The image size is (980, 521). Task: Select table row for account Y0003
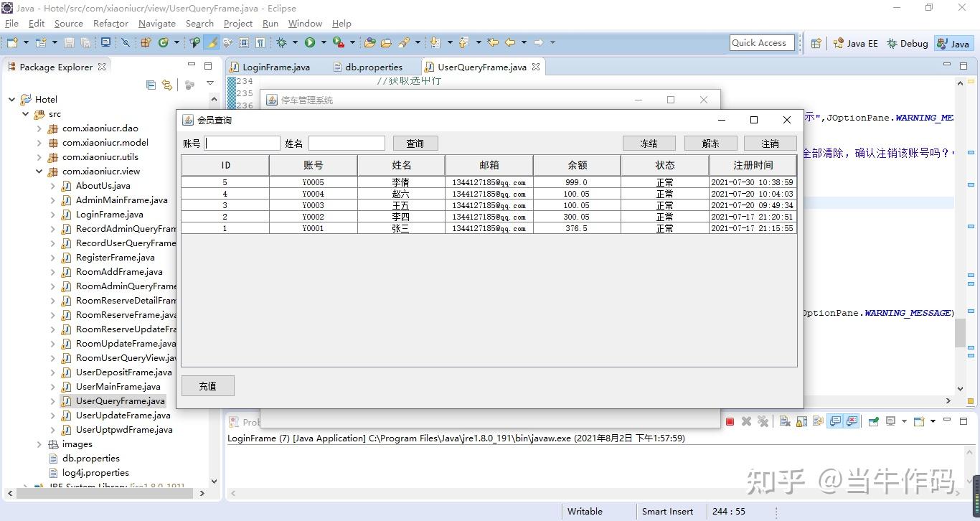point(489,205)
